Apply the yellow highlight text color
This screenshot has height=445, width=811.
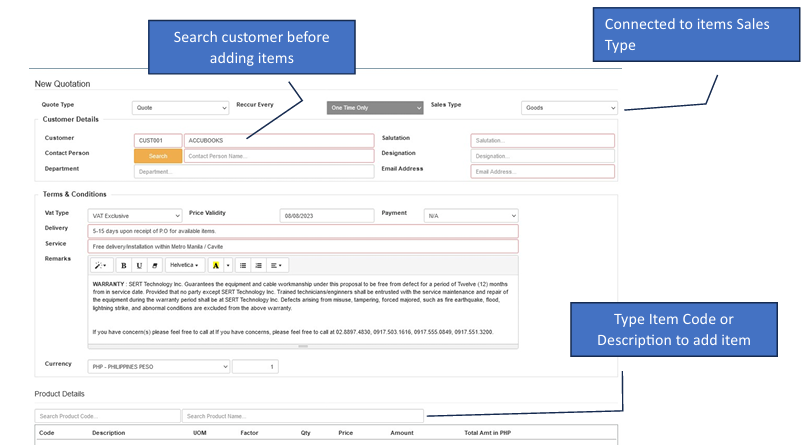click(216, 266)
